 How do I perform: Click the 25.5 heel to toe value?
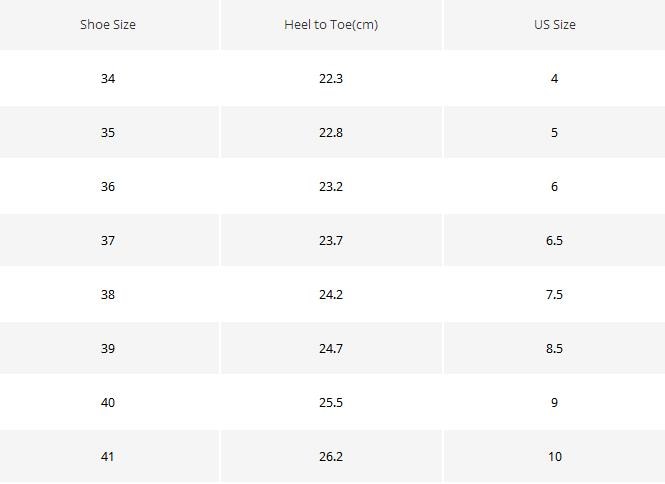pos(331,402)
